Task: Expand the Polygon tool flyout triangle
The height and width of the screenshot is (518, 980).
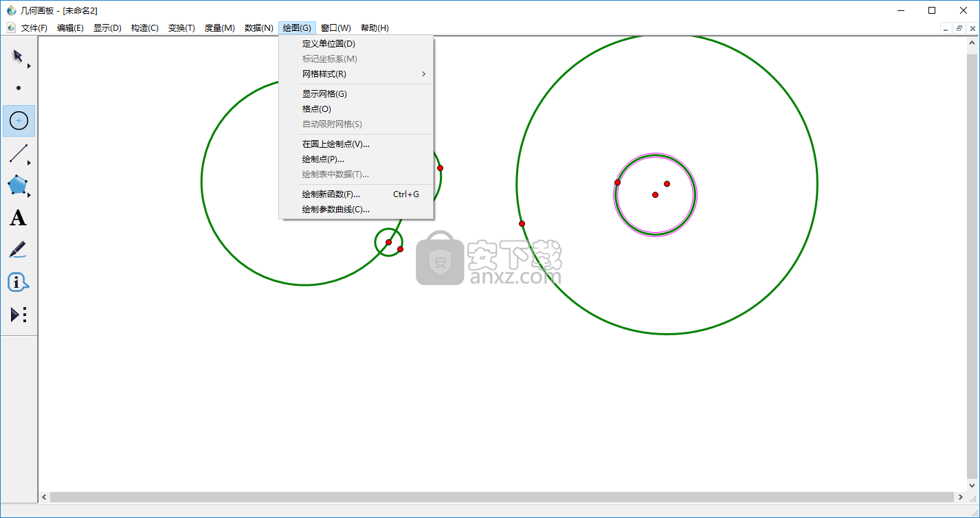Action: (x=29, y=195)
